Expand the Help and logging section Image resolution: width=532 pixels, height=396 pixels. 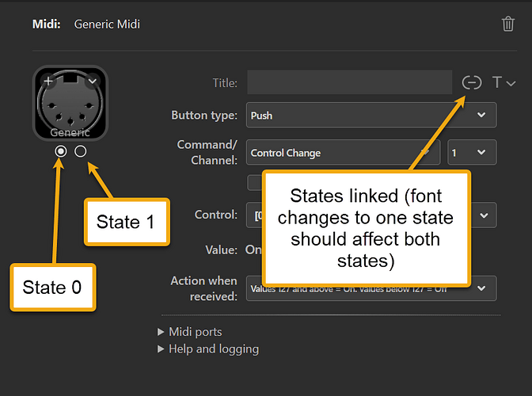coord(208,348)
